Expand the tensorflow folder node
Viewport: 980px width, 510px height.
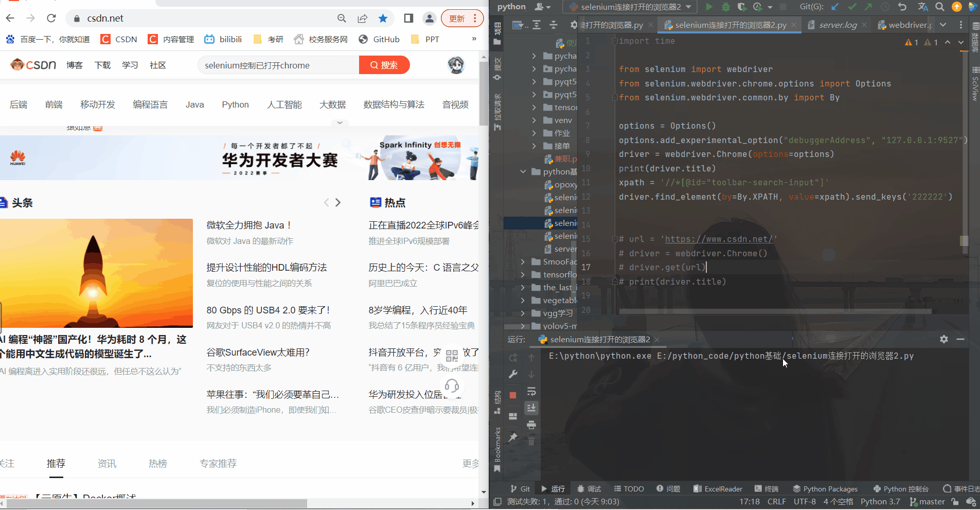[523, 275]
